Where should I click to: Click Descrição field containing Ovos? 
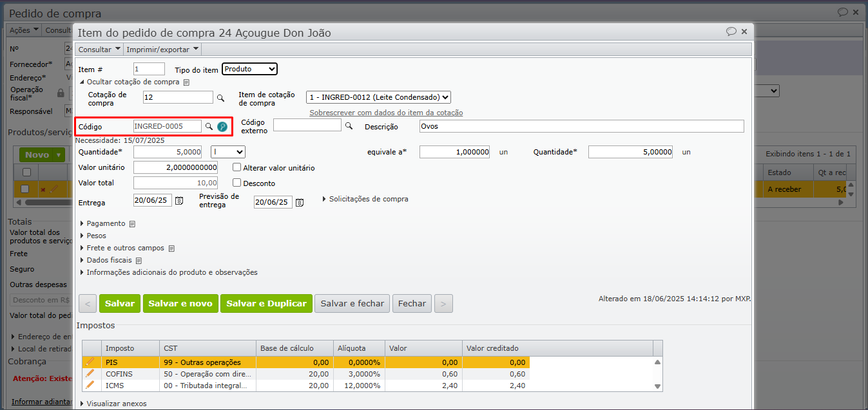[581, 126]
